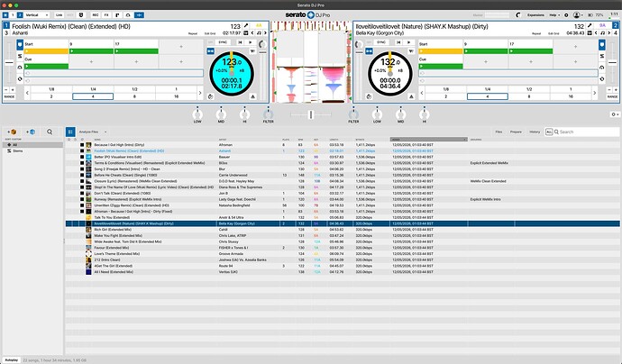Screen dimensions: 622x364
Task: Show previous loop sizes on right deck
Action: pyautogui.click(x=422, y=93)
